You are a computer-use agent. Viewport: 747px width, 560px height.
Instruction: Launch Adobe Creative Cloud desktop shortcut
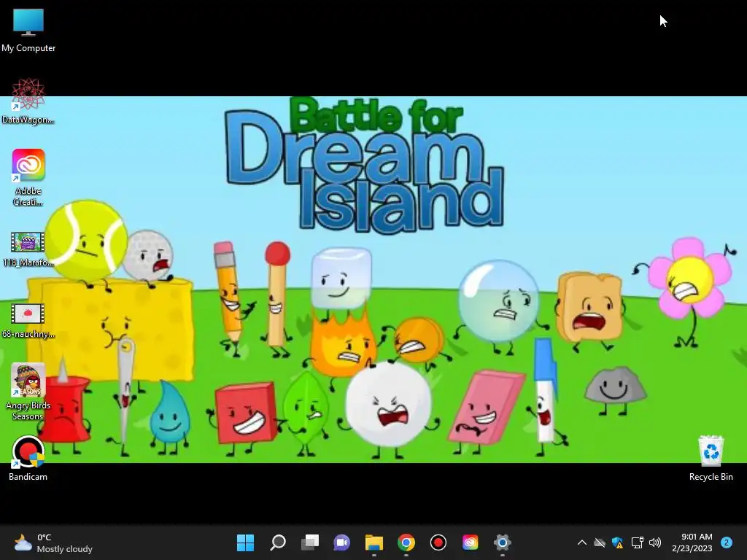[x=28, y=177]
